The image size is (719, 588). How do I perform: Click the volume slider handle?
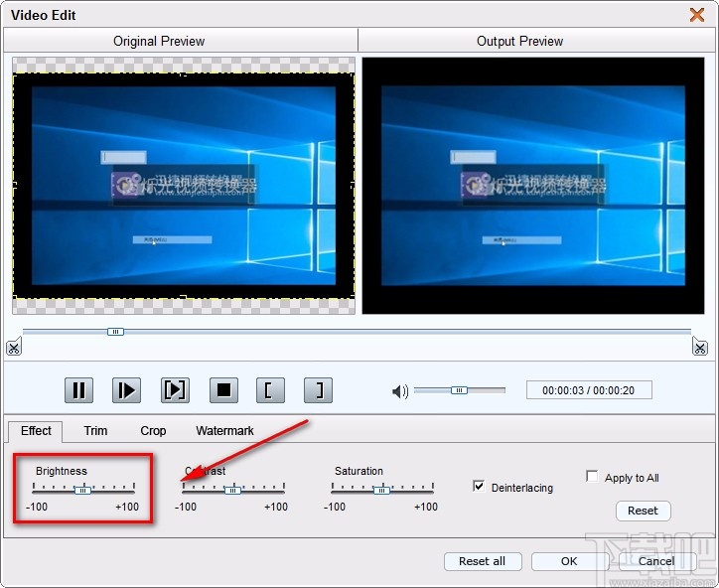click(459, 390)
